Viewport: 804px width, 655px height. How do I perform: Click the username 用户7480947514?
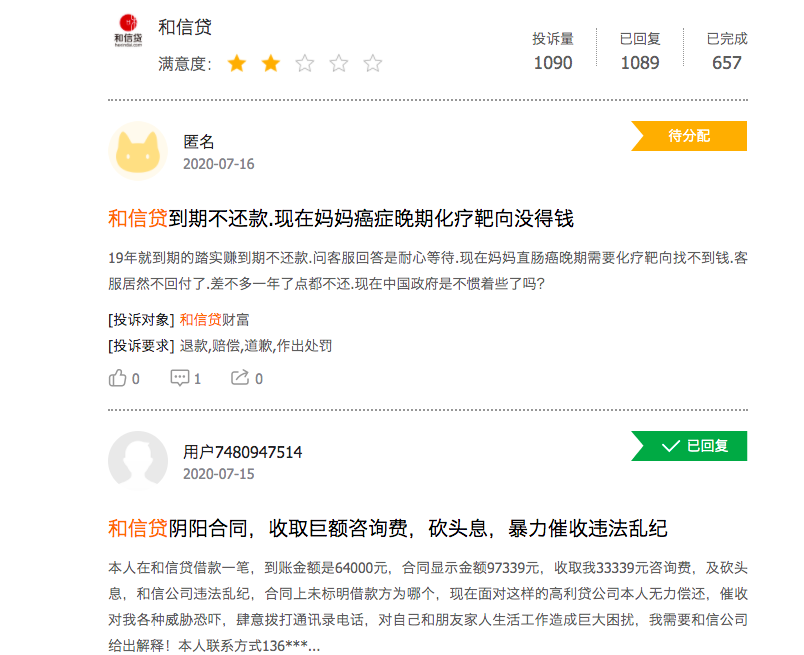pos(243,452)
